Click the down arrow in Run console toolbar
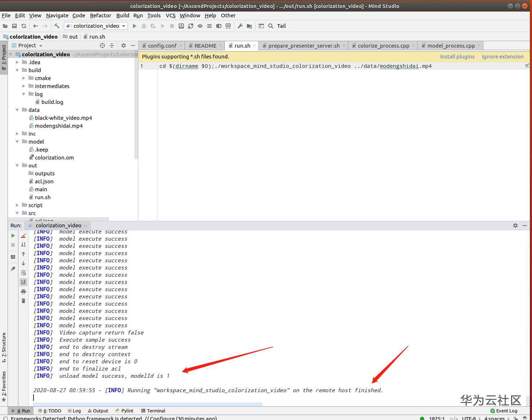 tap(23, 263)
